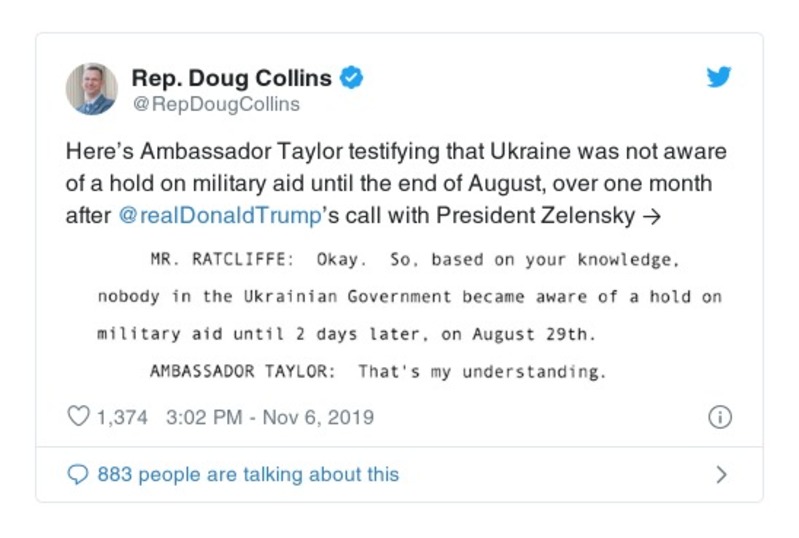Expand the conversation with the right chevron
This screenshot has height=538, width=799.
click(721, 475)
